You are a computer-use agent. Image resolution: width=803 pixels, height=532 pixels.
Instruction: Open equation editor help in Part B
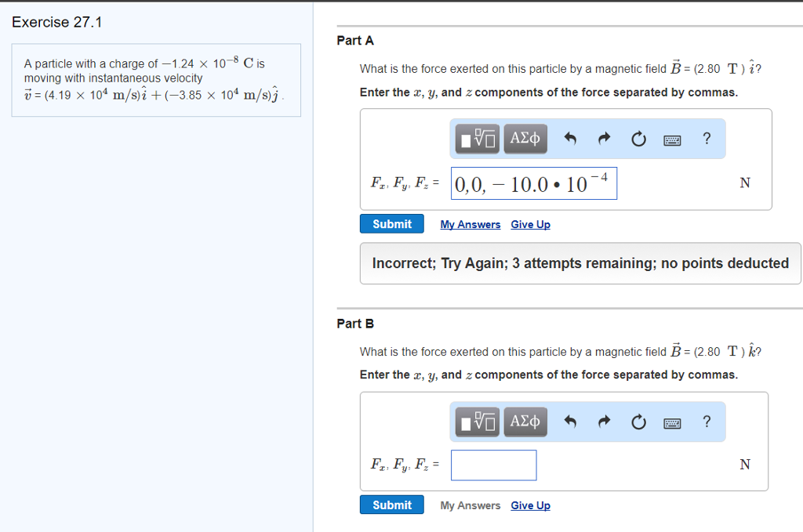[x=707, y=422]
